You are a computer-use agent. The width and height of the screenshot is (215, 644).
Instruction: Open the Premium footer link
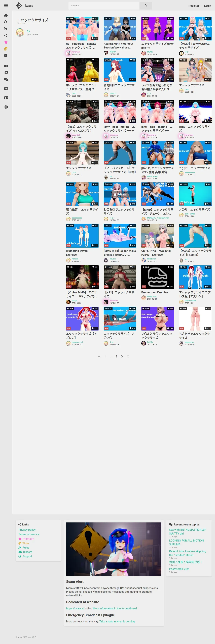[x=28, y=539]
